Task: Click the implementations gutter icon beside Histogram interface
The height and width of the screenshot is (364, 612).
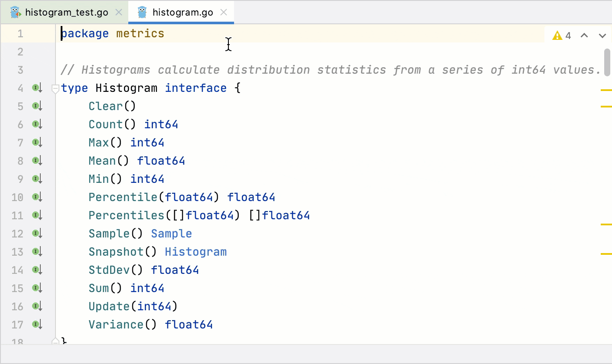Action: 37,88
